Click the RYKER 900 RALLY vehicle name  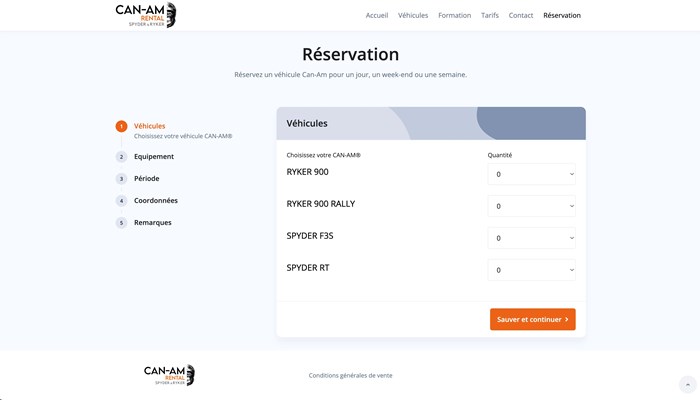coord(321,204)
